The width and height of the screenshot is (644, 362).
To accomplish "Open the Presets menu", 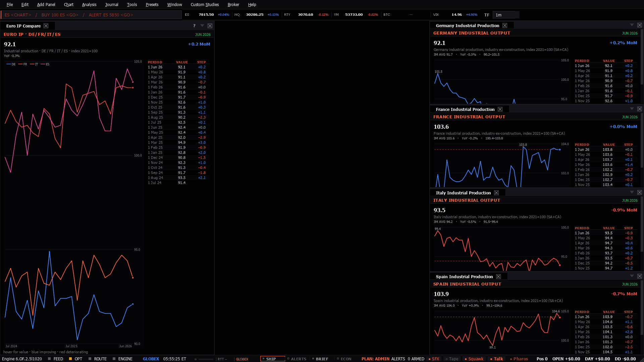I will pos(152,4).
